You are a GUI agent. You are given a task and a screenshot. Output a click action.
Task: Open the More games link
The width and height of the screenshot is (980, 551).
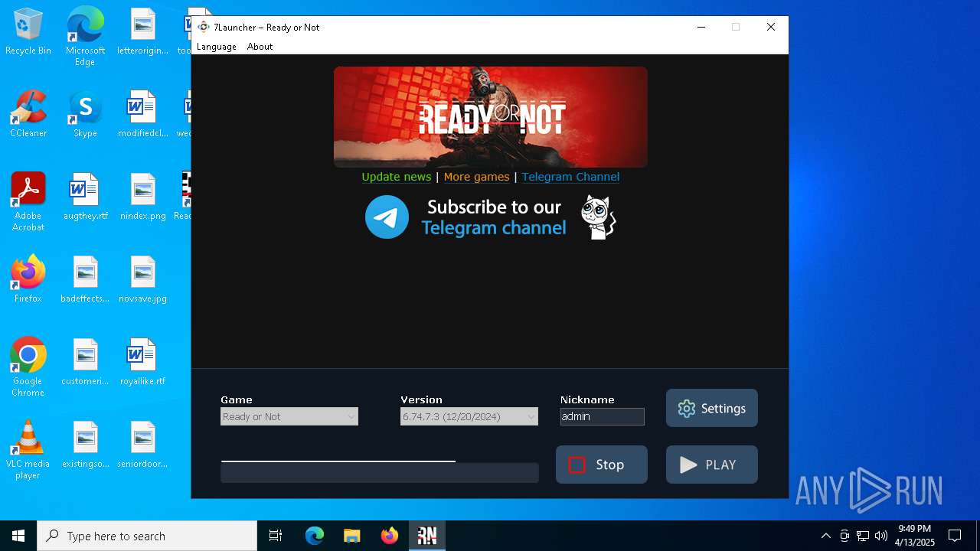click(x=476, y=177)
